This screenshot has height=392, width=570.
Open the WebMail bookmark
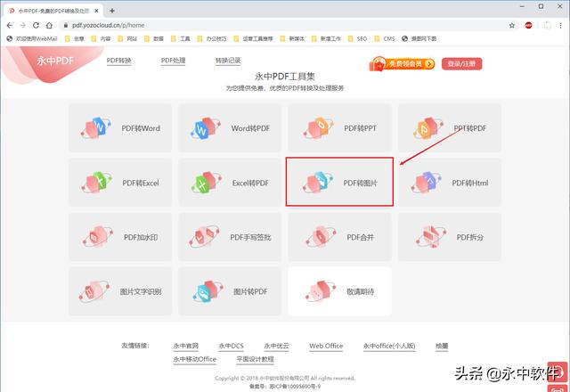click(x=32, y=38)
